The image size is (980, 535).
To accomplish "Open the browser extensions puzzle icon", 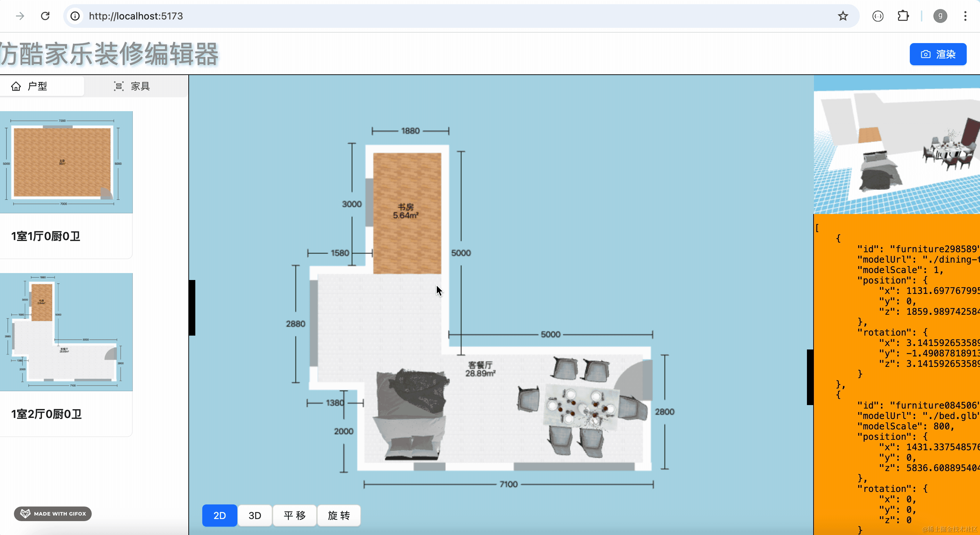I will point(903,16).
